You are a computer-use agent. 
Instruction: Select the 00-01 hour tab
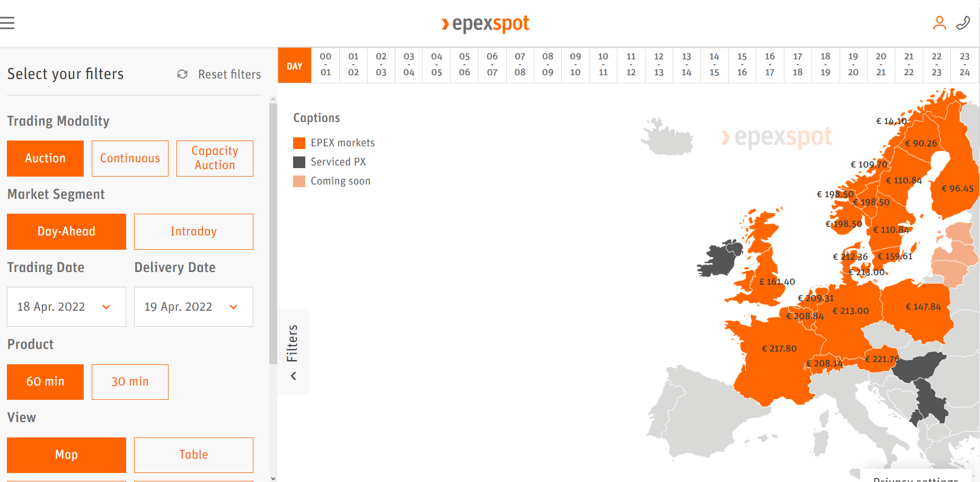coord(325,65)
